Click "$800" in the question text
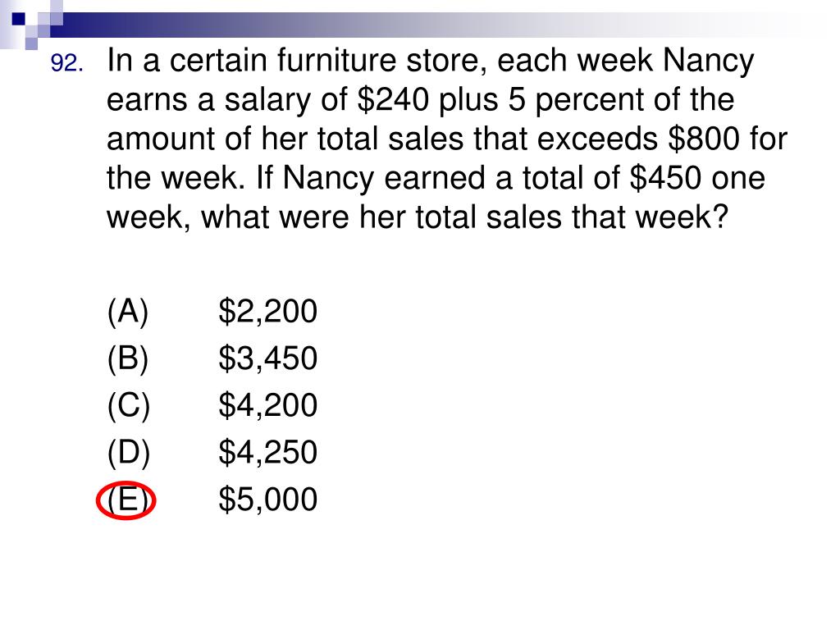This screenshot has width=840, height=630. (x=705, y=139)
